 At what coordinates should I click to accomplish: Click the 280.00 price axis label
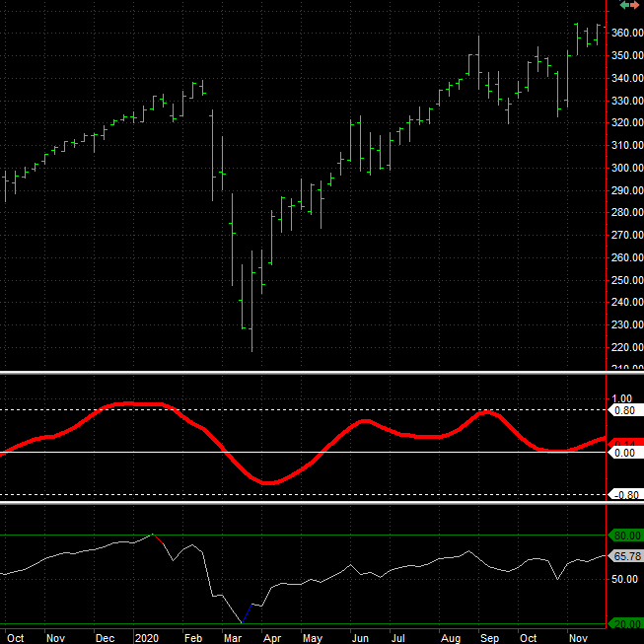[x=627, y=212]
